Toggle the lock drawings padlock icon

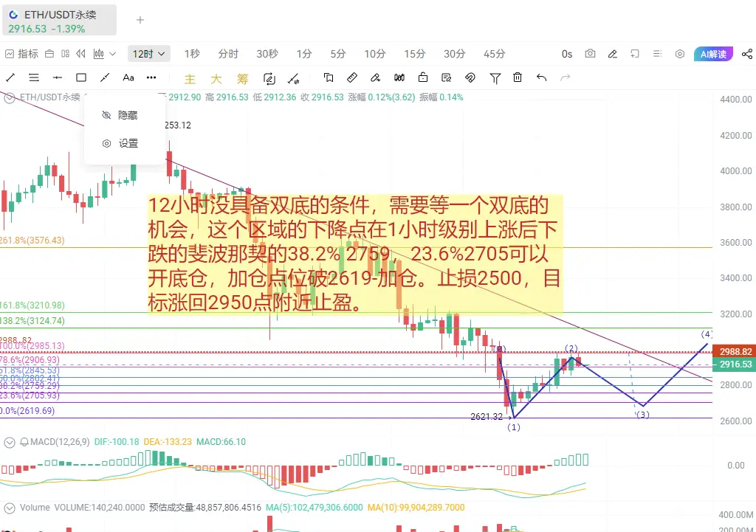coord(423,77)
